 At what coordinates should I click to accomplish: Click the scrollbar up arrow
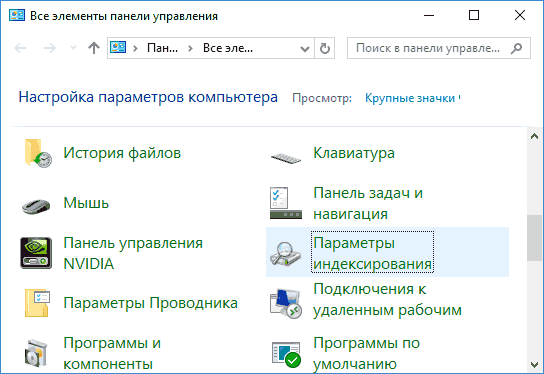pyautogui.click(x=534, y=136)
